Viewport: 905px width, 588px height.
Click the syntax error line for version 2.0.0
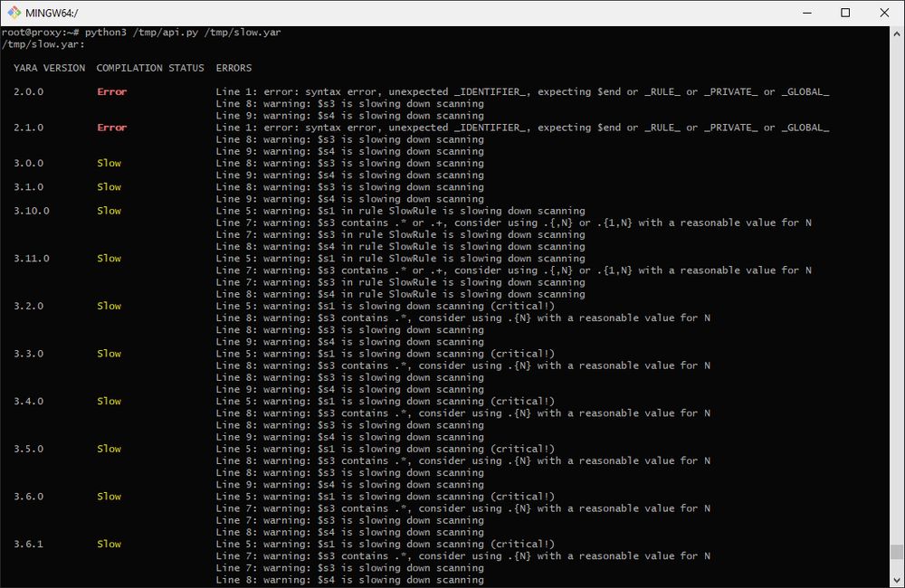click(522, 91)
